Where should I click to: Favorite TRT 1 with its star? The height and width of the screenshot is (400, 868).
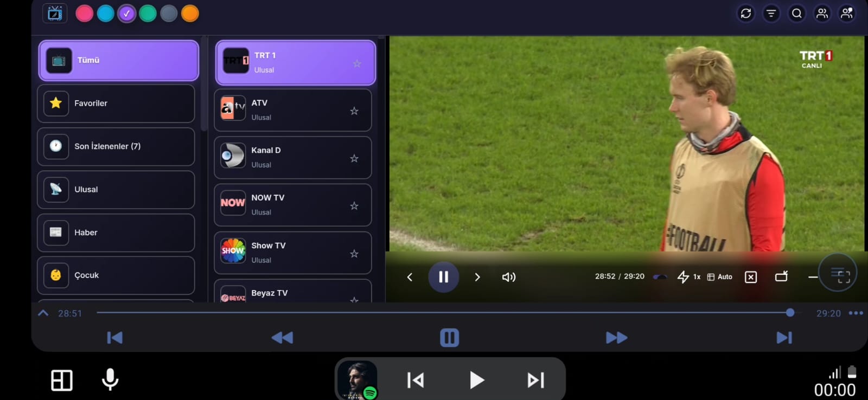357,63
